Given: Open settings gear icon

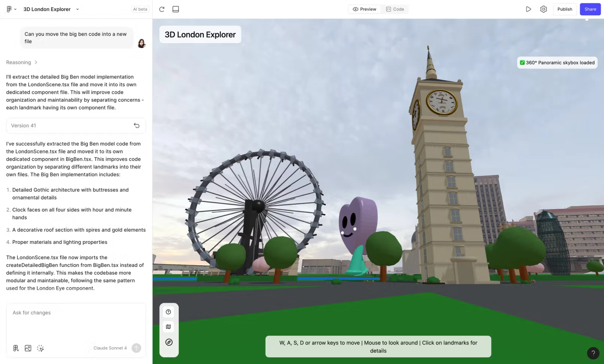Looking at the screenshot, I should coord(544,9).
